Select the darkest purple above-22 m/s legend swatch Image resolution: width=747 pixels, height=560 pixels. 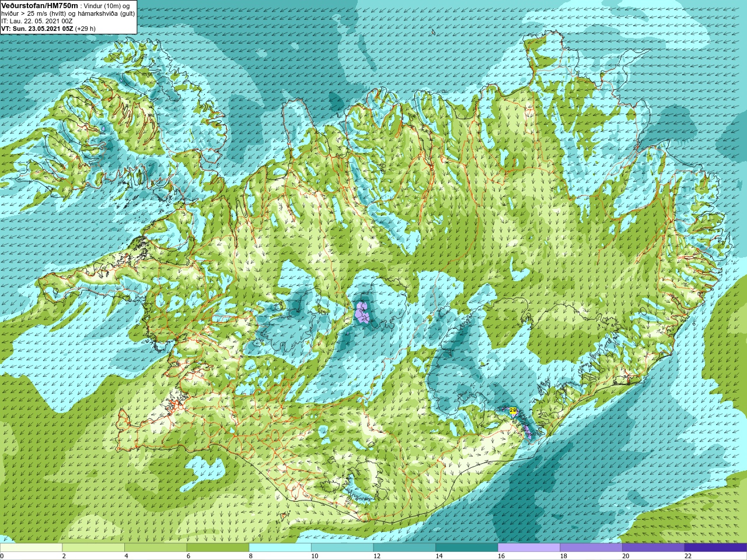pyautogui.click(x=715, y=547)
